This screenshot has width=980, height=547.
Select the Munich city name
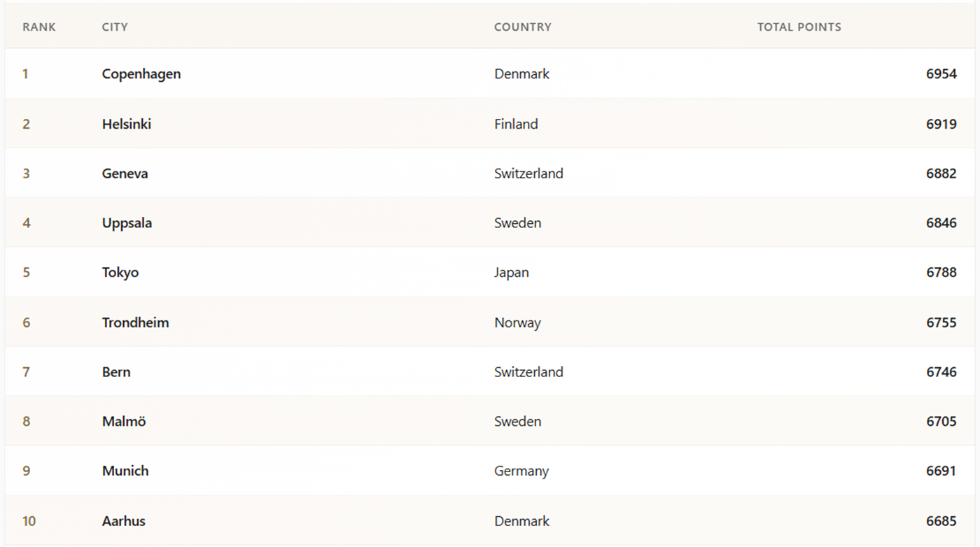125,471
